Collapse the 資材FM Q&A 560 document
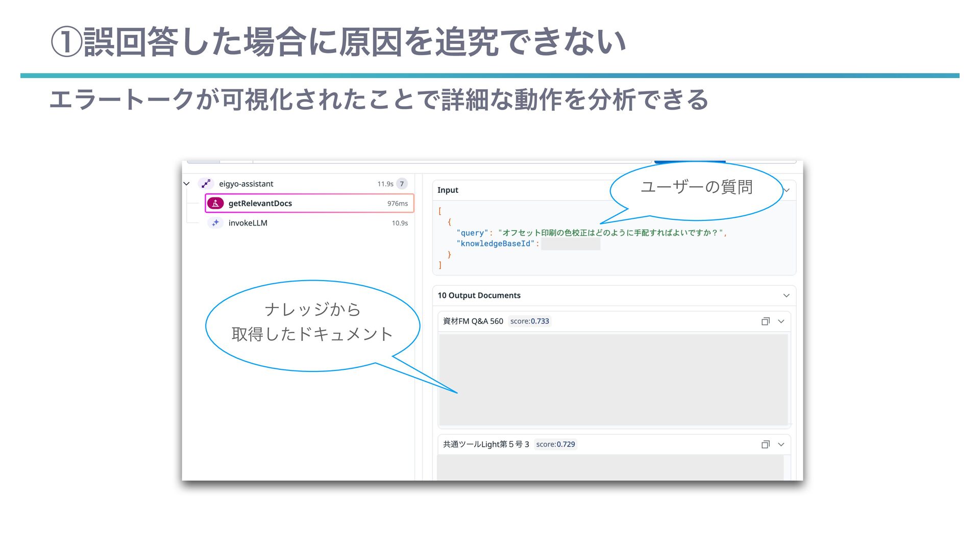The width and height of the screenshot is (980, 551). (781, 321)
